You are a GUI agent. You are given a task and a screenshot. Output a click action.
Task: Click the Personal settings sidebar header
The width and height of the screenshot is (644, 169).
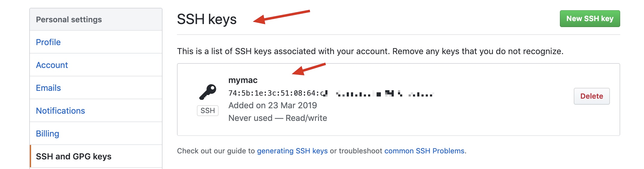[x=69, y=20]
